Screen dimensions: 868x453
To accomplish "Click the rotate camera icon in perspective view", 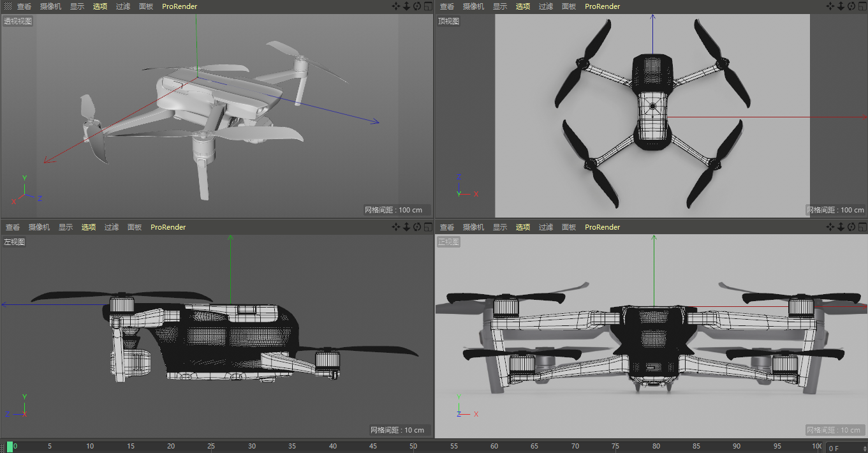I will (x=417, y=6).
